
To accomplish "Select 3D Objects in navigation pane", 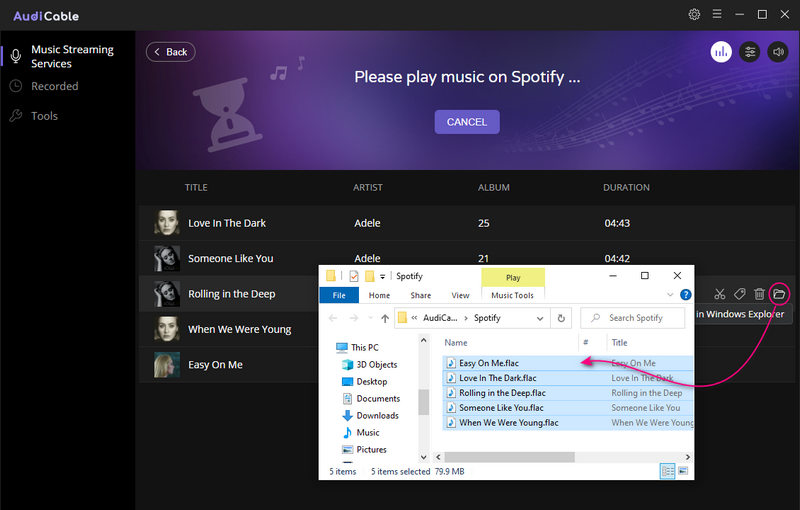I will tap(377, 365).
